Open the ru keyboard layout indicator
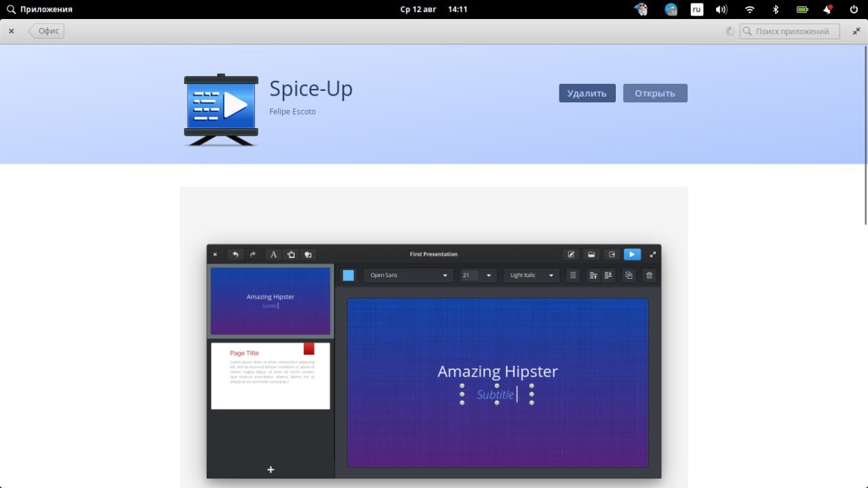868x488 pixels. [x=696, y=10]
